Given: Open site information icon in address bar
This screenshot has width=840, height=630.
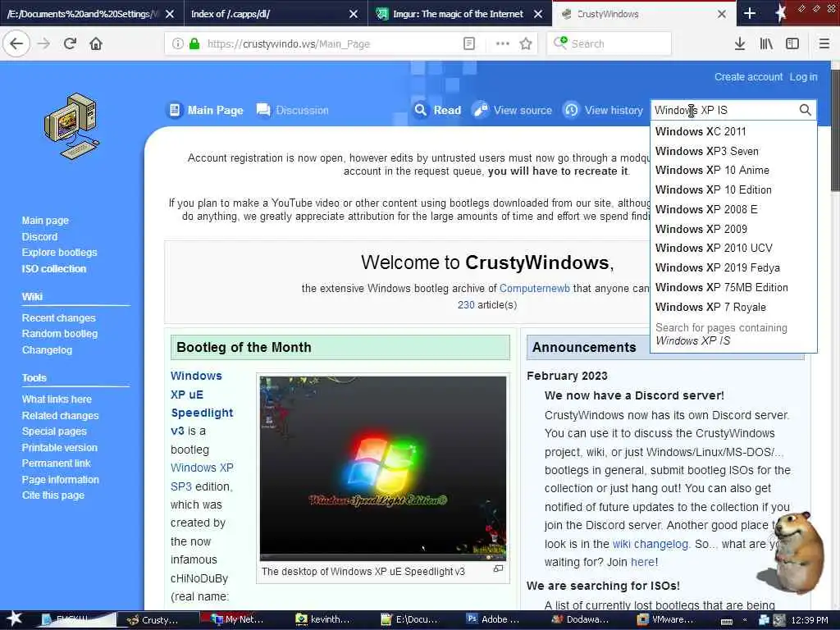Looking at the screenshot, I should (x=178, y=44).
